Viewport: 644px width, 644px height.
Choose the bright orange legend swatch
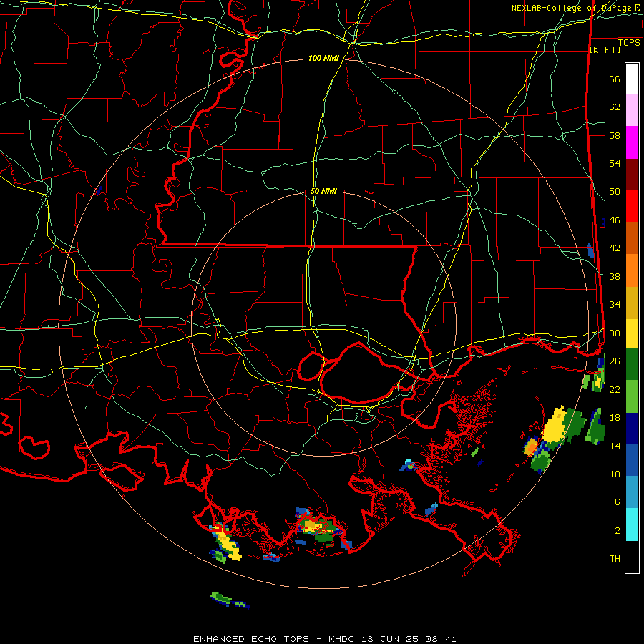point(632,270)
